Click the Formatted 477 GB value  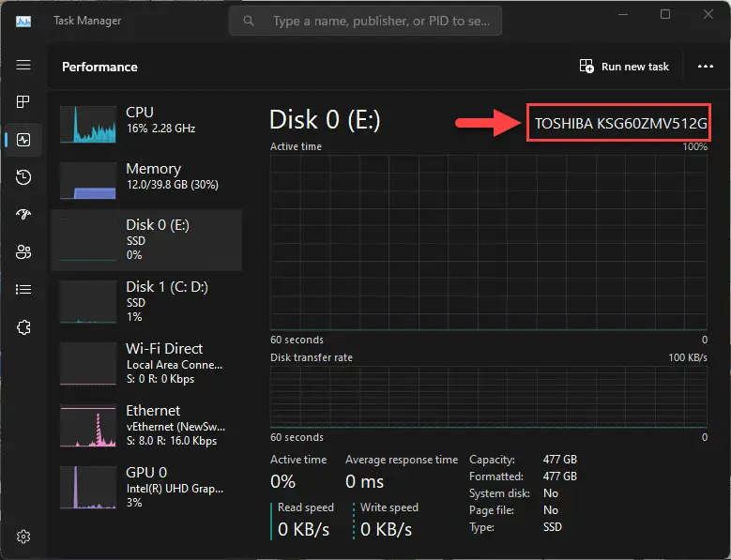(560, 477)
